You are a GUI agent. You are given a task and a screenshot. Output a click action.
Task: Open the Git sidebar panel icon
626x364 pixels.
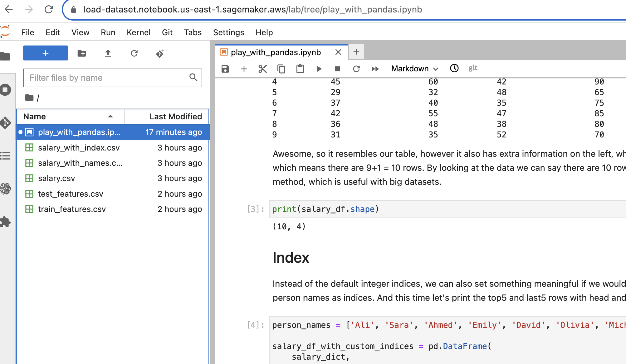[x=5, y=123]
